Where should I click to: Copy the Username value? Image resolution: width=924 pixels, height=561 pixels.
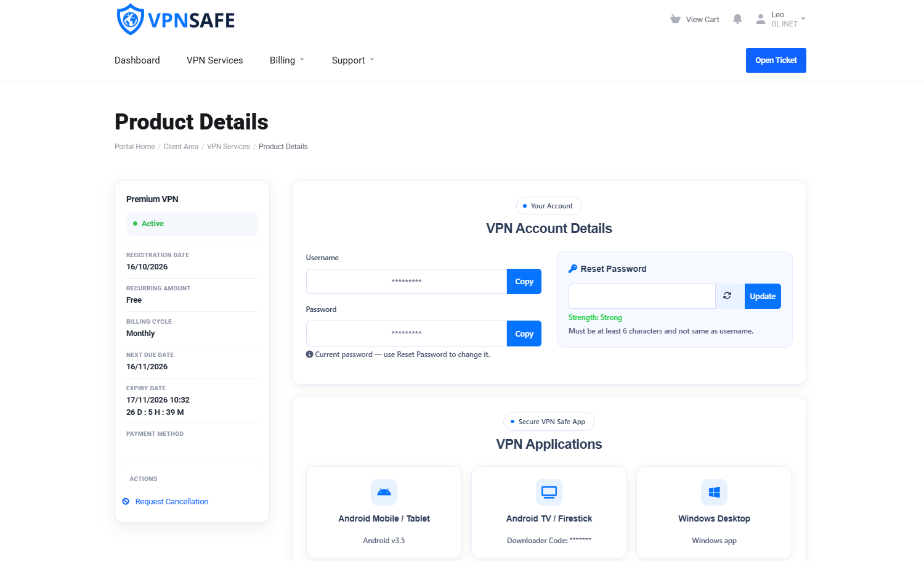(524, 282)
